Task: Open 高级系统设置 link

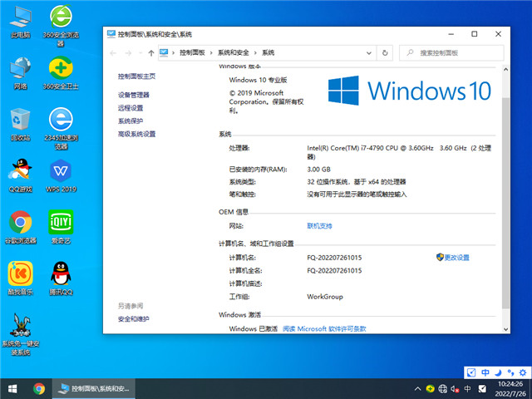Action: pos(136,134)
